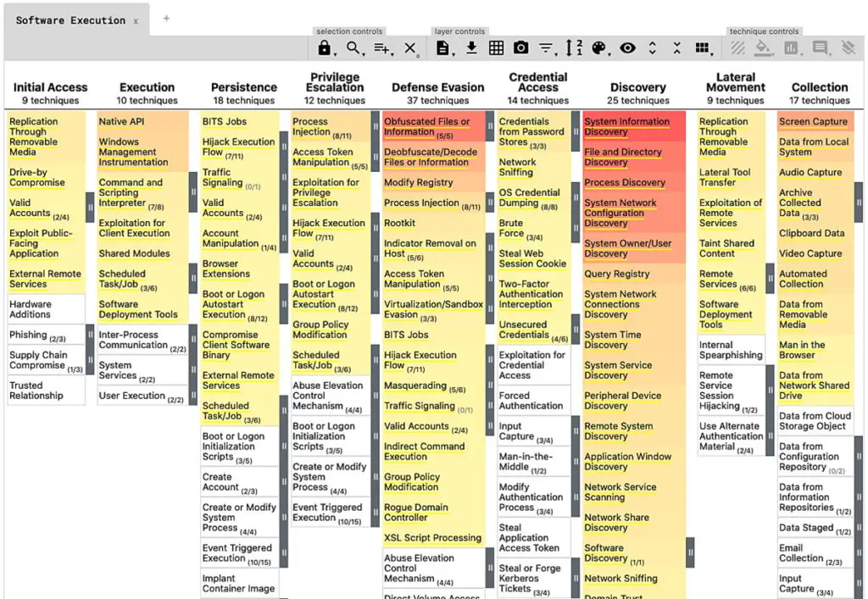Open the search and multiselect tool
The image size is (868, 599).
coord(351,48)
